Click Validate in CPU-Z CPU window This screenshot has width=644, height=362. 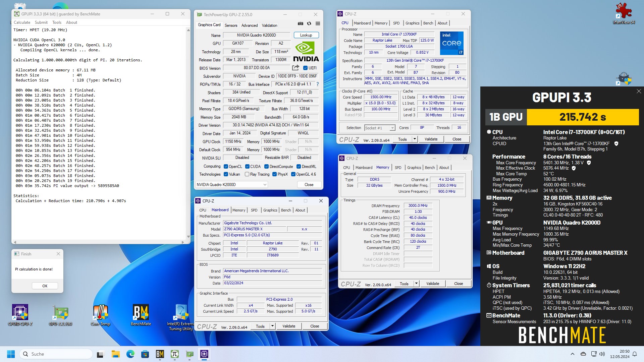pyautogui.click(x=431, y=139)
